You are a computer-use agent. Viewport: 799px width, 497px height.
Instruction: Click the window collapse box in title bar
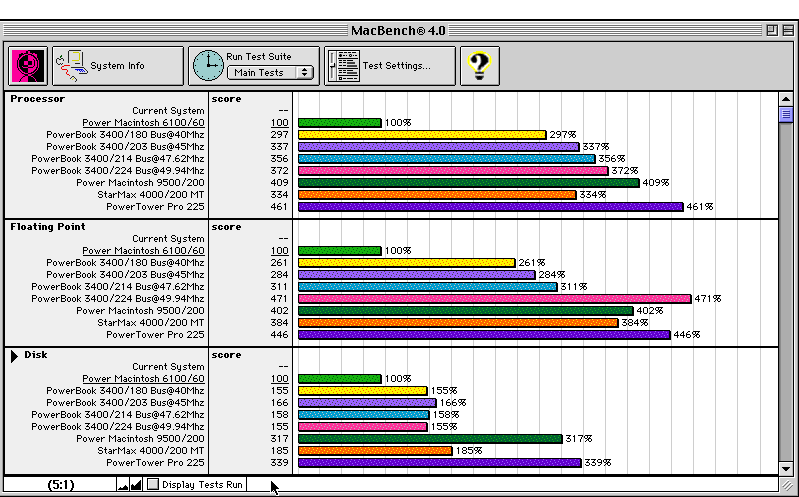pos(787,30)
